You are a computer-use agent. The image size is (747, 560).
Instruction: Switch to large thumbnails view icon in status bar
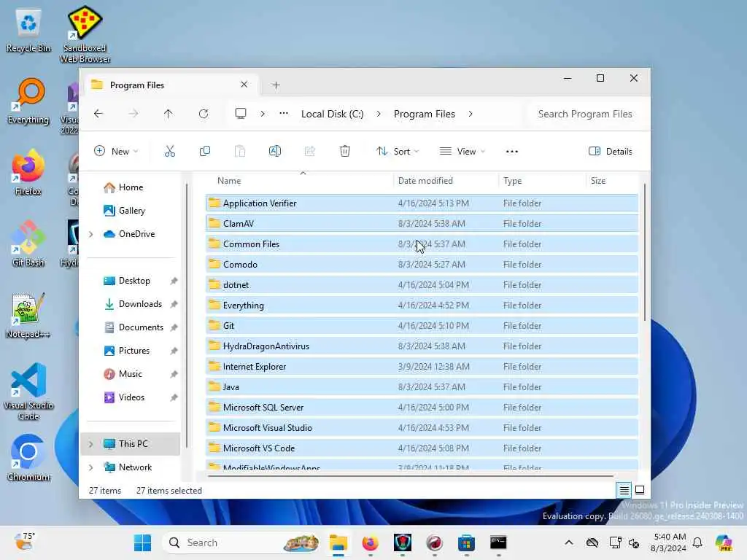pos(640,490)
